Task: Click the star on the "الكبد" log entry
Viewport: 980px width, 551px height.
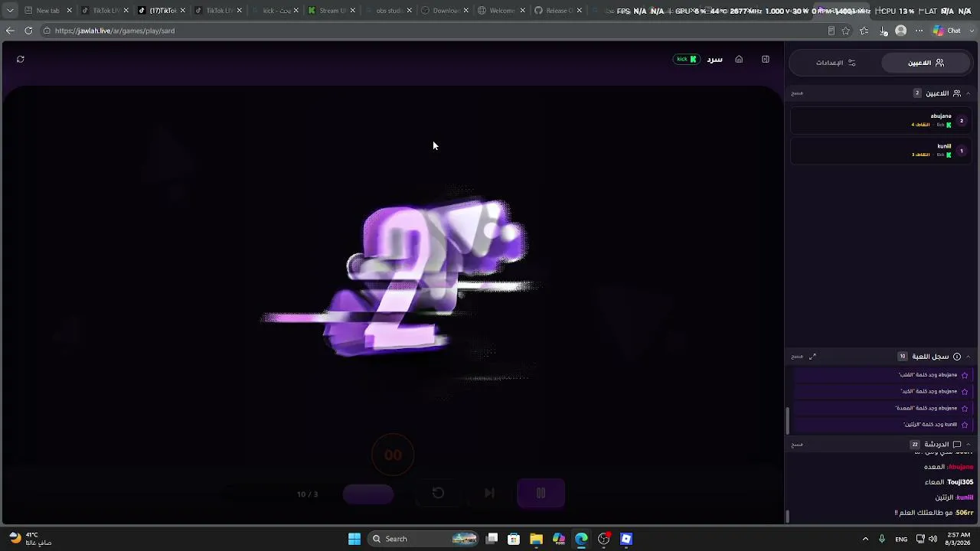Action: point(965,392)
